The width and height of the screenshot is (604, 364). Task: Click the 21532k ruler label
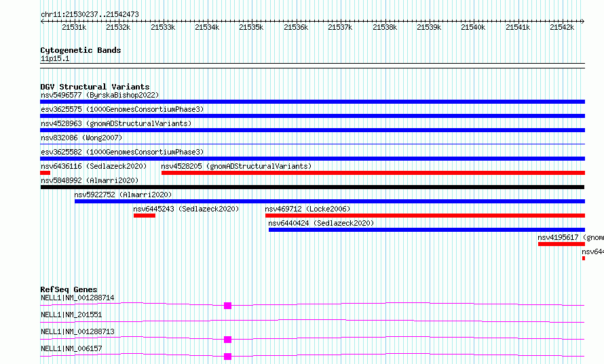(x=118, y=27)
